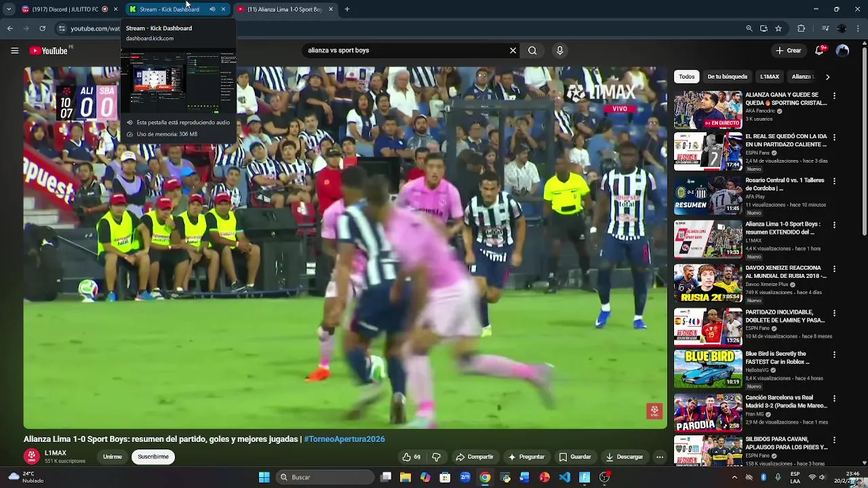Viewport: 868px width, 488px height.
Task: Select the 'L1MAX' filter chip
Action: (770, 77)
